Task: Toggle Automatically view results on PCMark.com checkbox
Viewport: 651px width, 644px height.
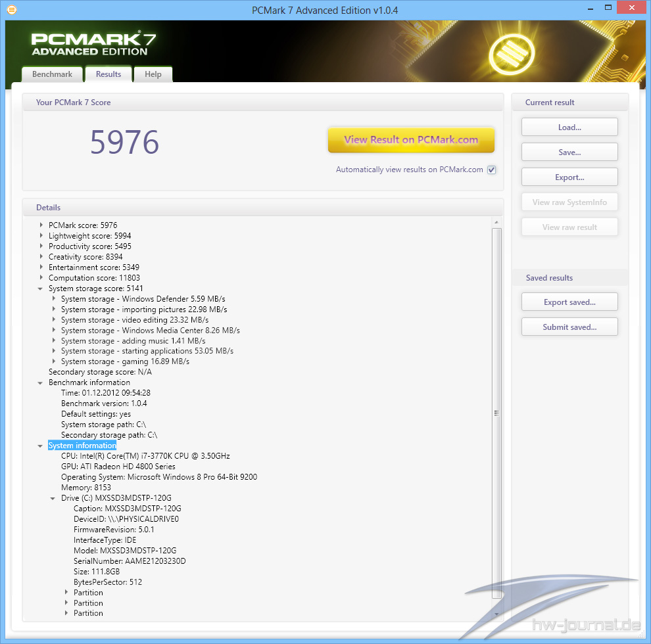Action: pyautogui.click(x=492, y=170)
